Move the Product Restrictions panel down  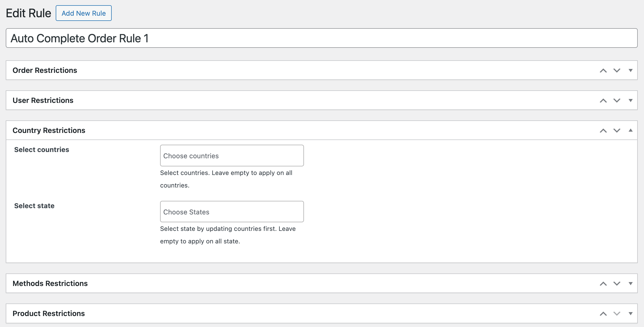tap(617, 313)
